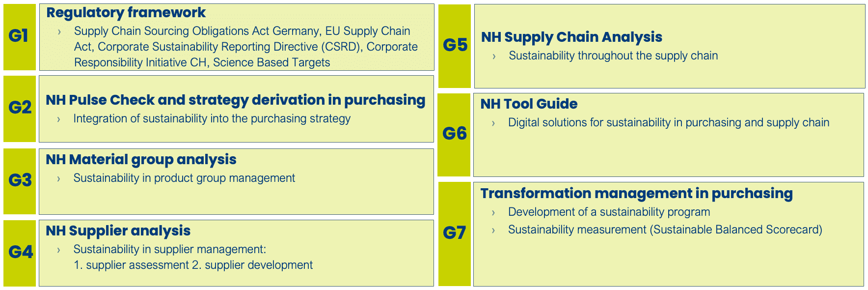Click the Regulatory framework heading
Image resolution: width=868 pixels, height=290 pixels.
coord(126,13)
